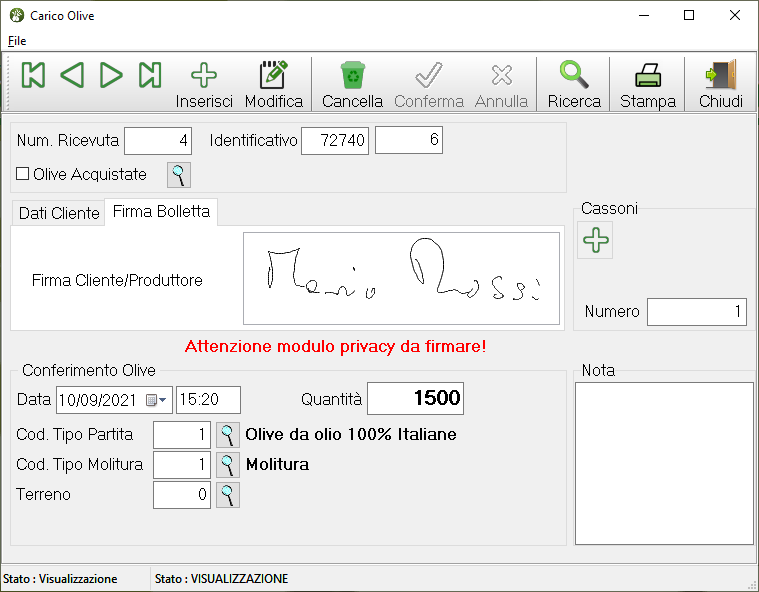Open lookup for Cod. Tipo Partita

pyautogui.click(x=228, y=435)
